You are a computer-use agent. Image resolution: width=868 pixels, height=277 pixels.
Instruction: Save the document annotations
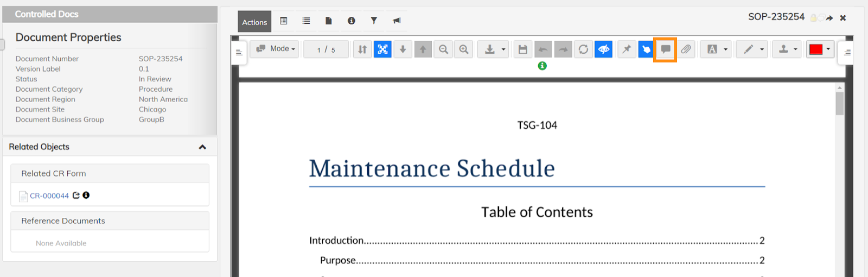pyautogui.click(x=522, y=49)
